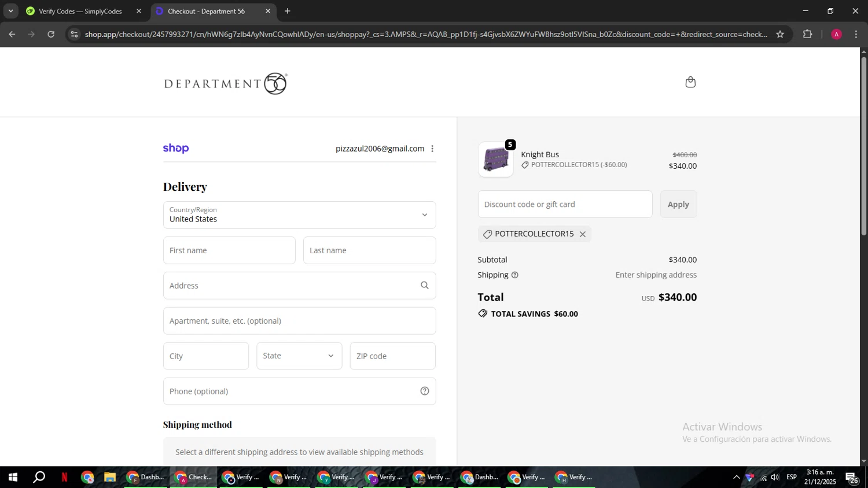Open a new browser tab
This screenshot has width=868, height=488.
click(x=288, y=11)
